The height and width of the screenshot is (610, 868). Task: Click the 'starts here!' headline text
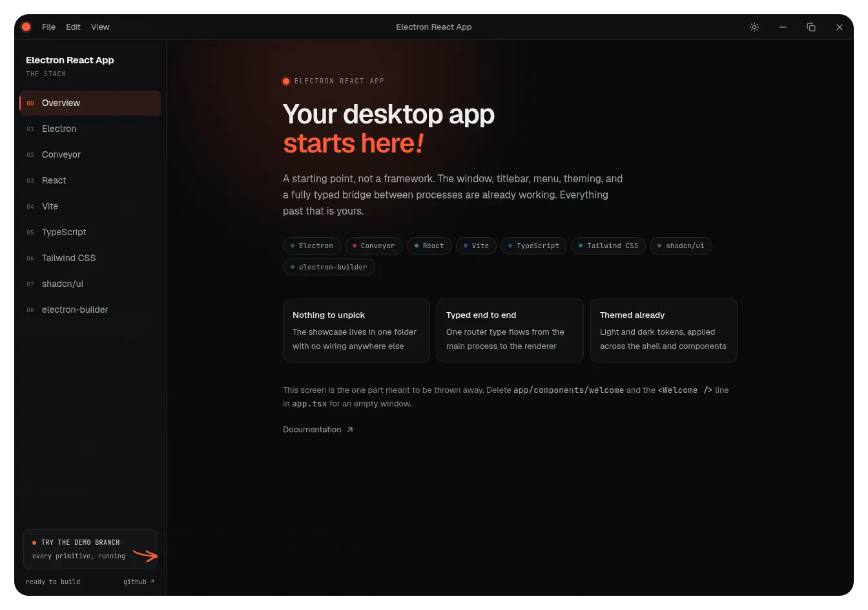click(x=353, y=143)
